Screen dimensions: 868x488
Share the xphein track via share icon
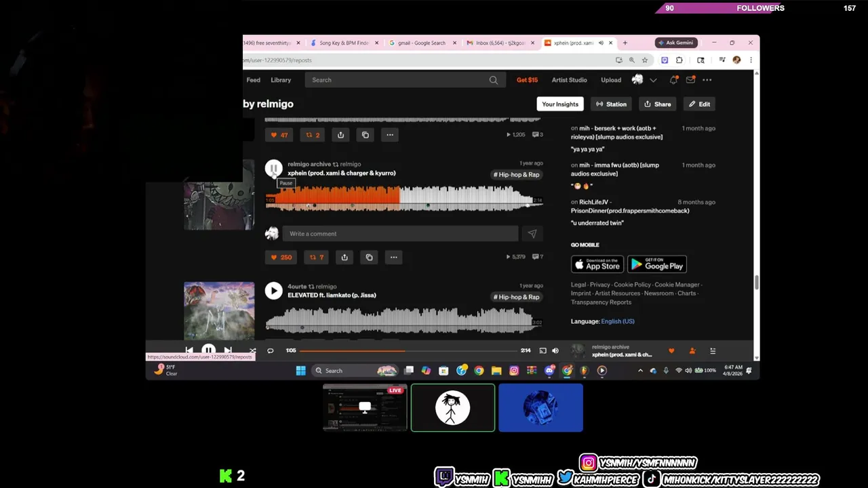click(x=344, y=257)
